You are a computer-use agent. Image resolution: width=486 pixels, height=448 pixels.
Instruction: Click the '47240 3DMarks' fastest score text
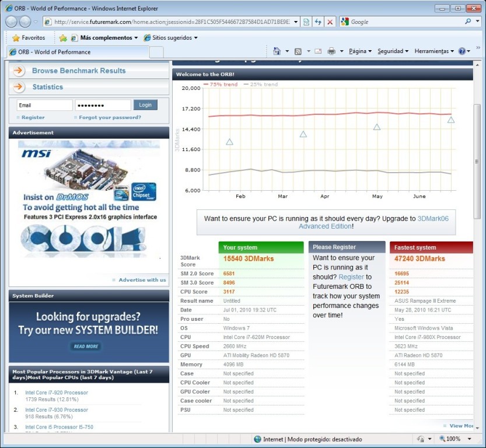(x=419, y=258)
